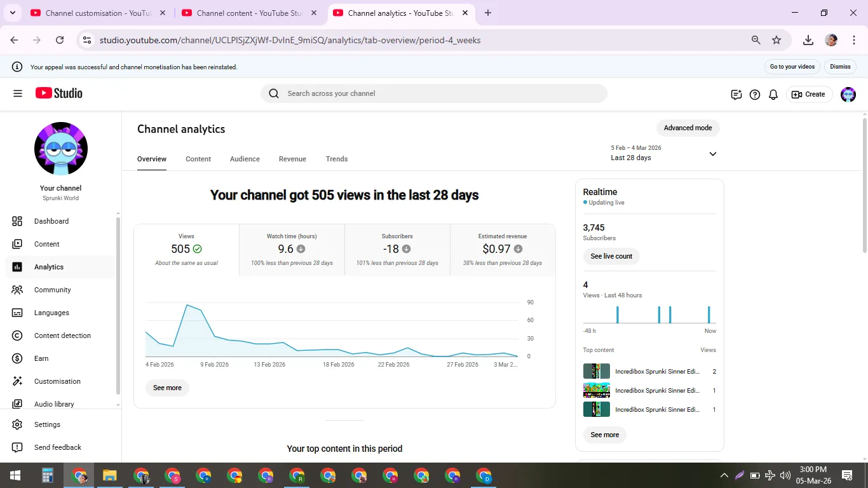Open the send feedback icon in header
This screenshot has height=488, width=868.
736,94
